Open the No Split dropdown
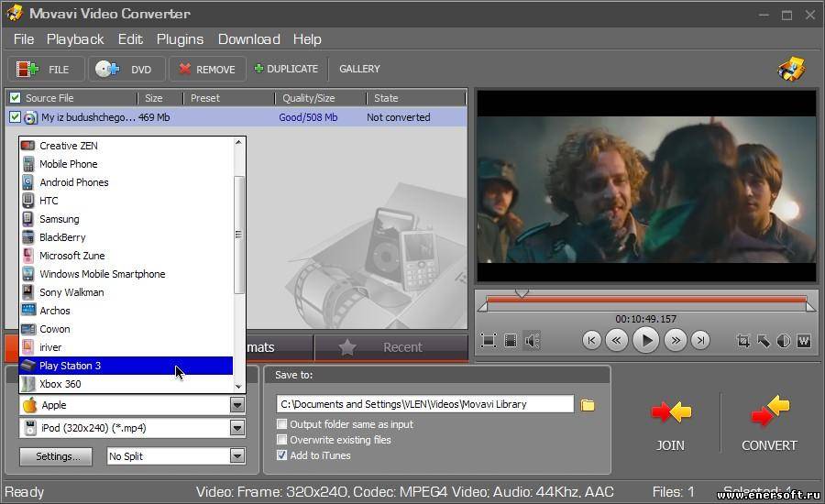The height and width of the screenshot is (504, 825). coord(237,455)
